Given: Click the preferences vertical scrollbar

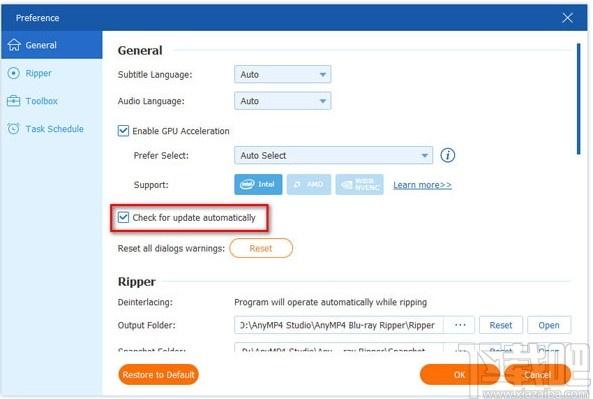Looking at the screenshot, I should pos(578,99).
